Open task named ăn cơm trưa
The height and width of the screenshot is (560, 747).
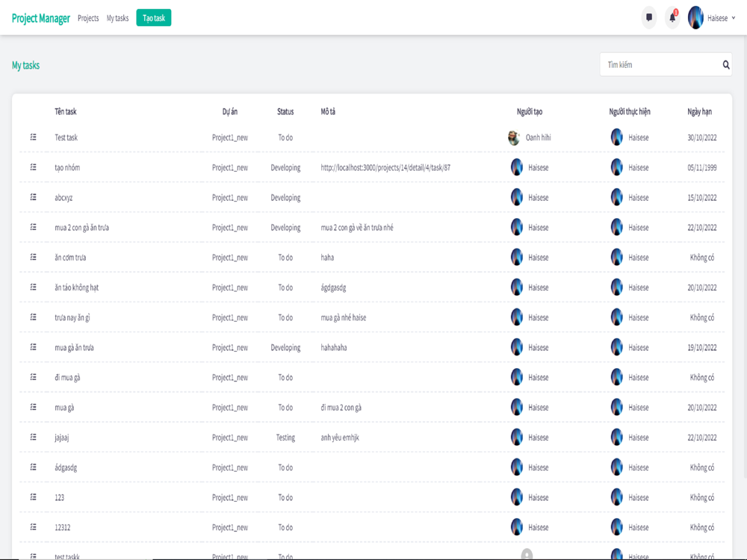[x=70, y=258]
